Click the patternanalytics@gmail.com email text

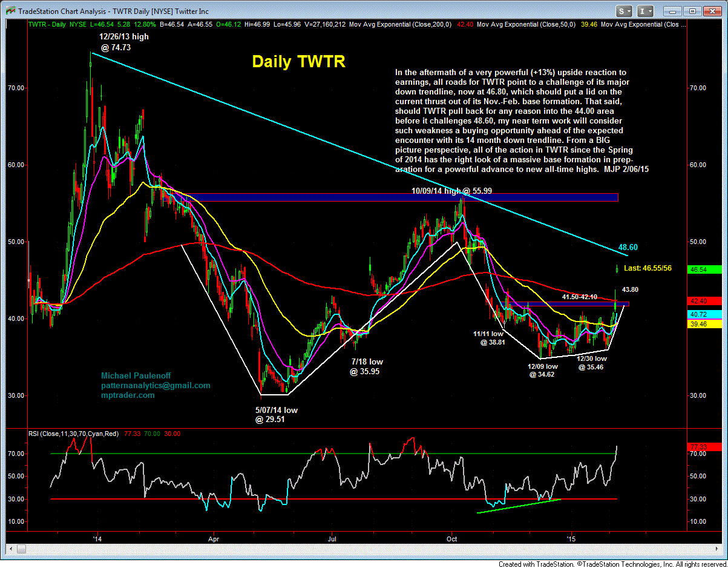tap(156, 386)
